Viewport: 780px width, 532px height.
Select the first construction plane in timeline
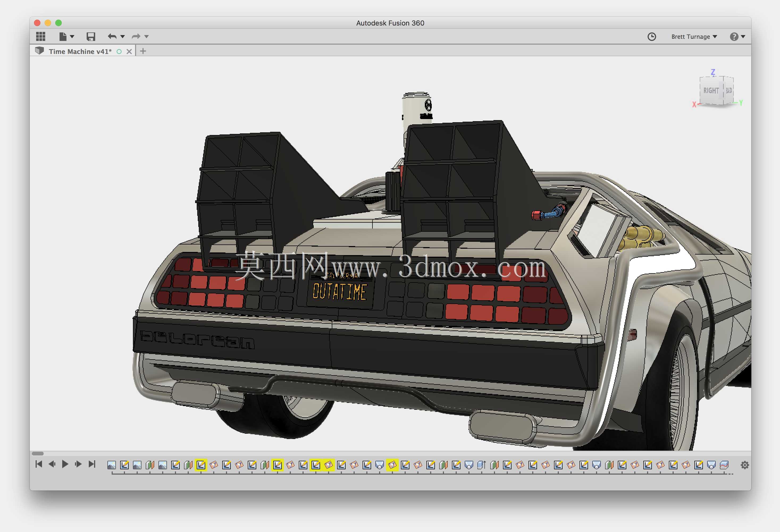[x=150, y=465]
